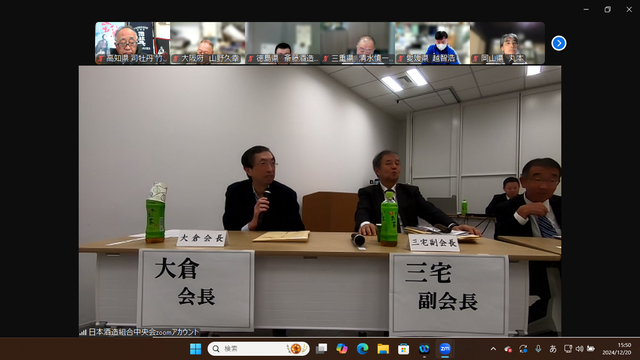Select the 大阪府 山野久幸 participant thumbnail

(x=207, y=43)
